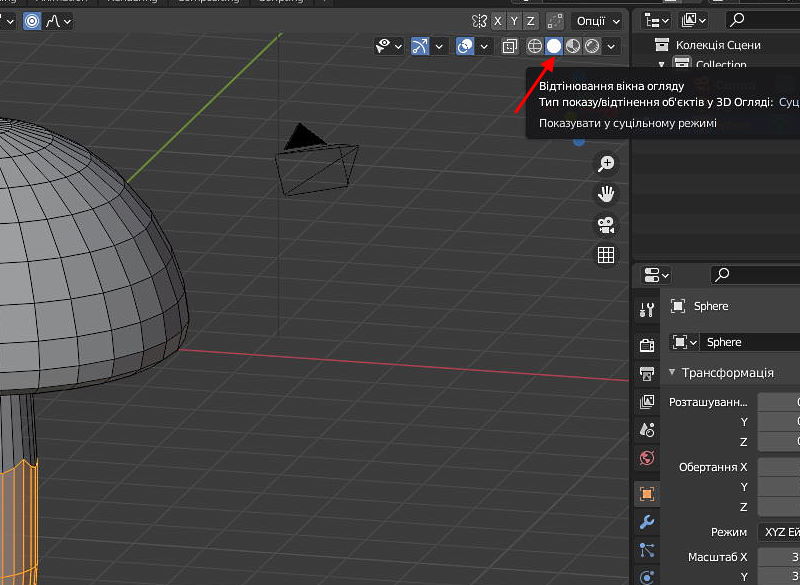Click the Розташування Y value field

pos(779,422)
